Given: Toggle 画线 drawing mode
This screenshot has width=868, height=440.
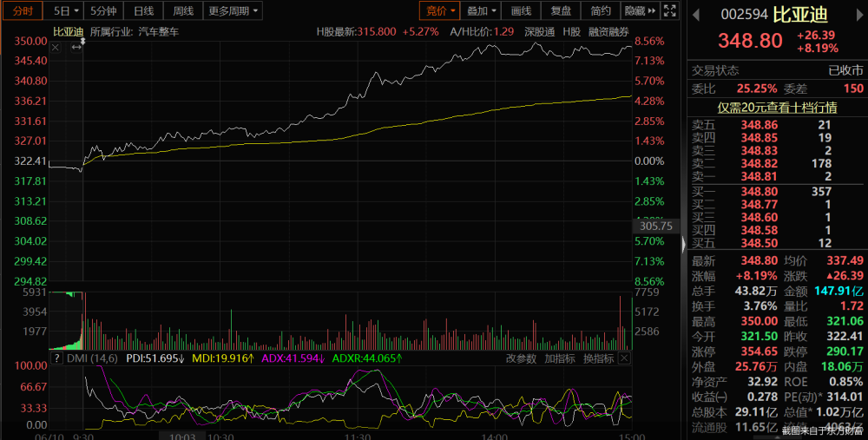Looking at the screenshot, I should click(521, 10).
